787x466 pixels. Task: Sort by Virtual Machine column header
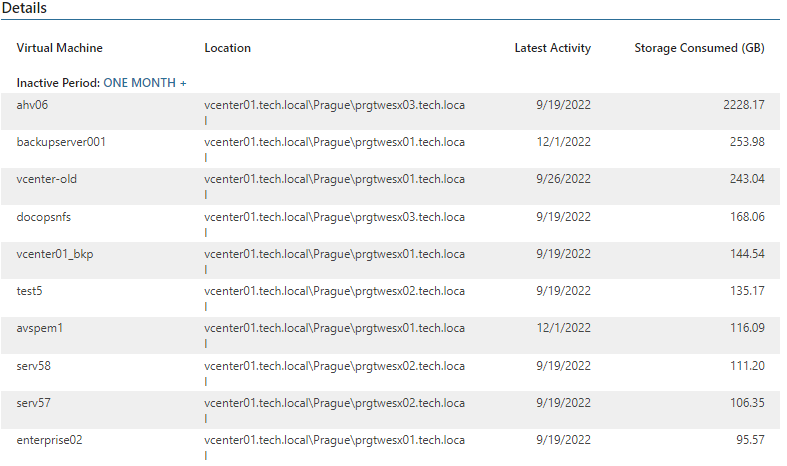point(59,48)
